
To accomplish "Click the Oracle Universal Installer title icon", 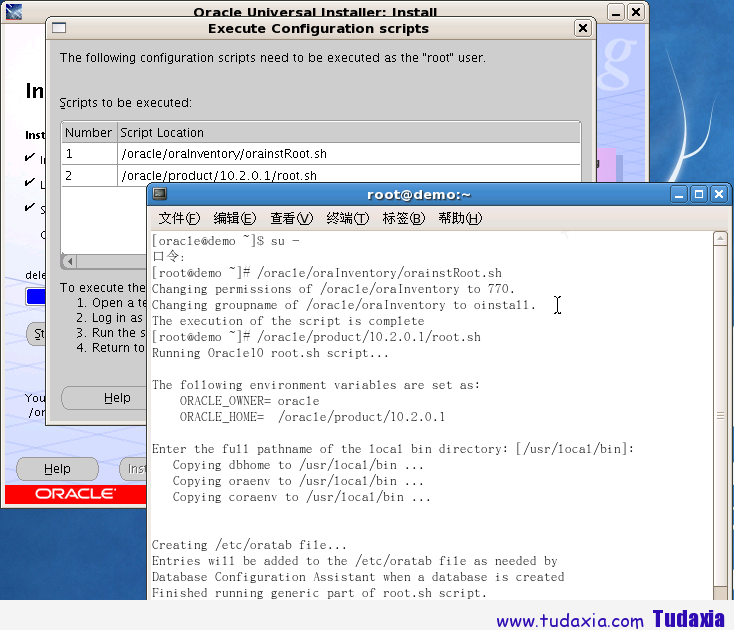I will pos(14,11).
